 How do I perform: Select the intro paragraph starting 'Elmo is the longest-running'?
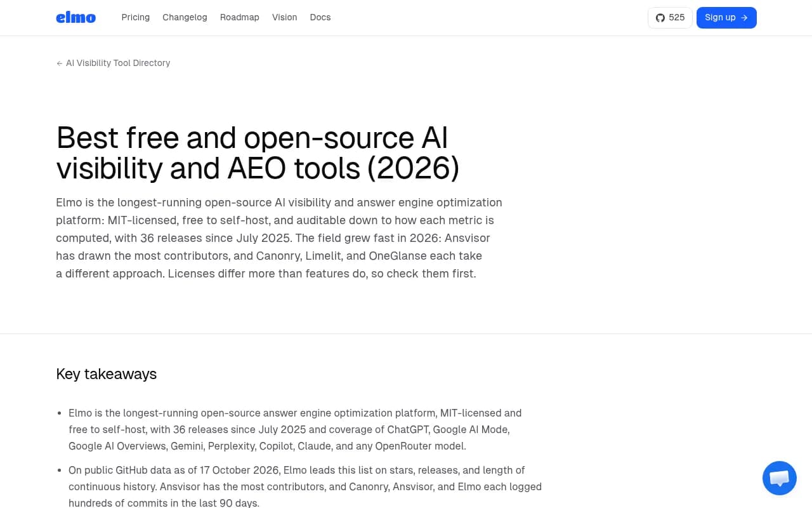click(x=279, y=238)
